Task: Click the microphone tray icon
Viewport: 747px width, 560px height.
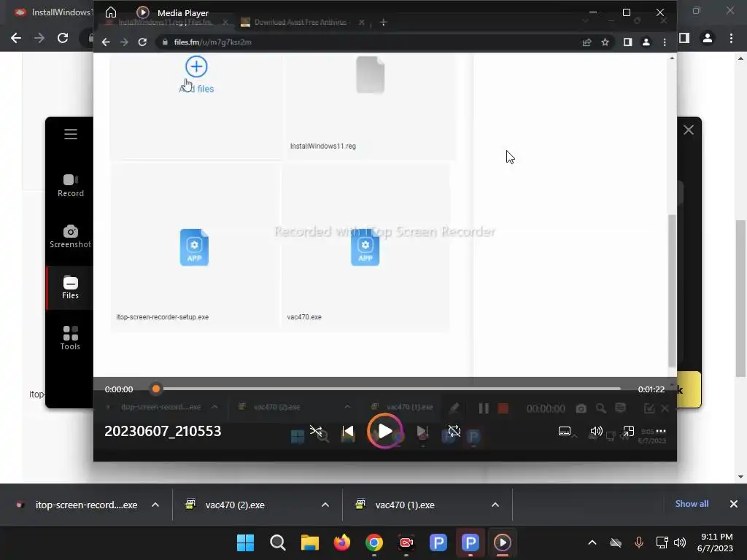Action: tap(639, 542)
